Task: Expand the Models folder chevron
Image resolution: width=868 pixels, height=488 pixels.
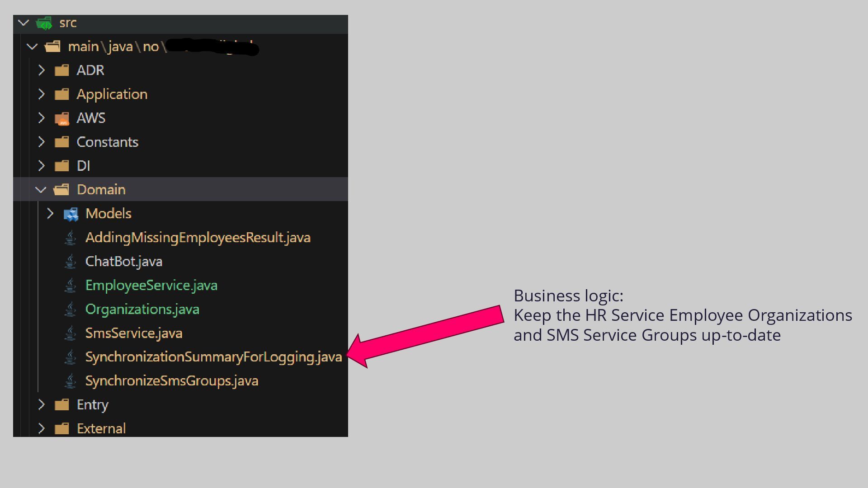Action: [50, 214]
